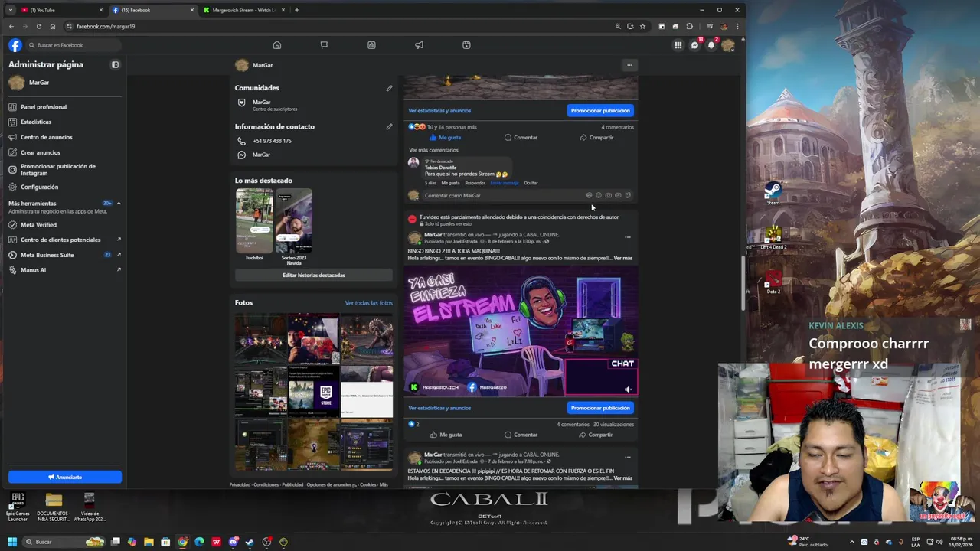Click Ver todas las fotos link
980x551 pixels.
point(368,303)
